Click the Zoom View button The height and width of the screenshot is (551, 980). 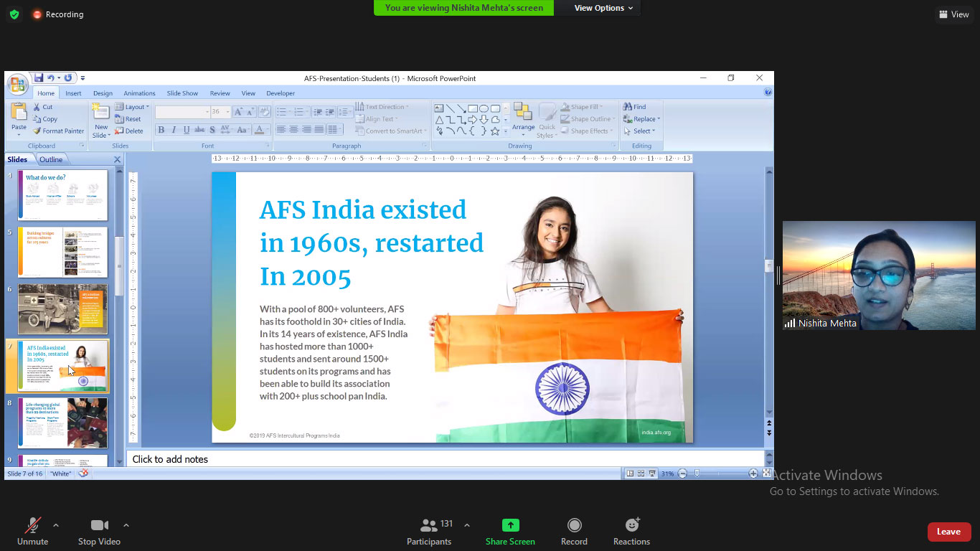(x=953, y=14)
